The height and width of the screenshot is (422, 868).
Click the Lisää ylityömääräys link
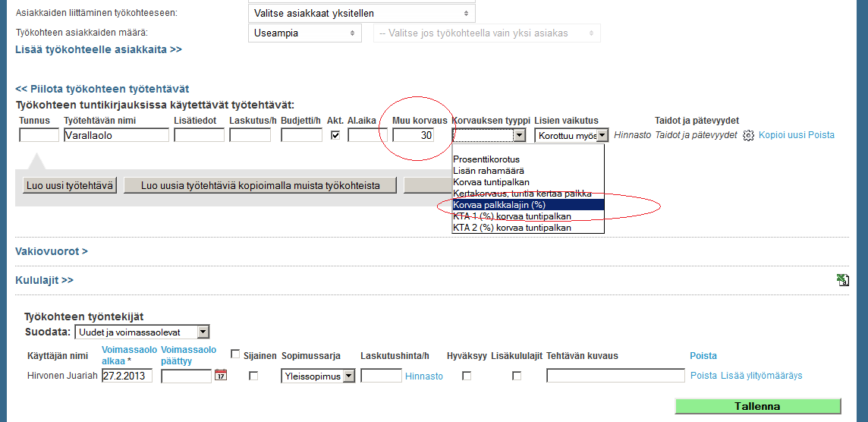[x=761, y=376]
